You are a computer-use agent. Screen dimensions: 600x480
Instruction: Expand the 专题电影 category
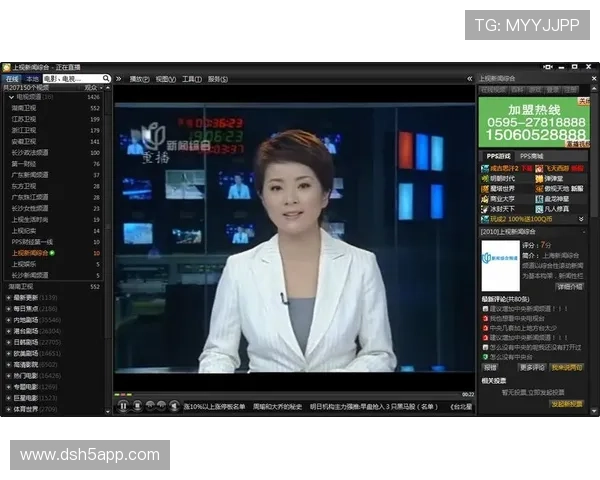(x=8, y=387)
